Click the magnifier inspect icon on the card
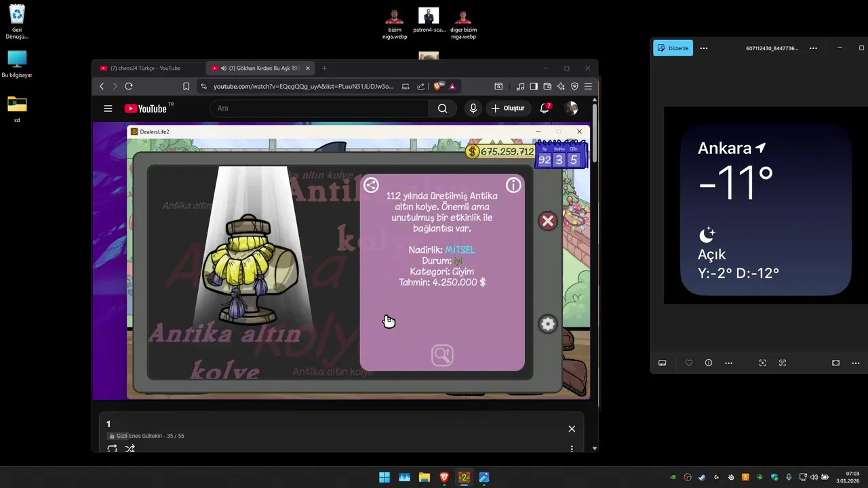 (x=442, y=354)
